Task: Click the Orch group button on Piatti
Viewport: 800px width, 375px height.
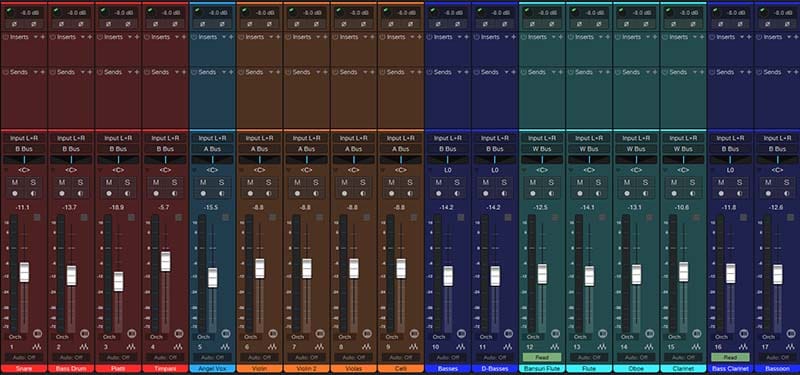Action: tap(109, 337)
